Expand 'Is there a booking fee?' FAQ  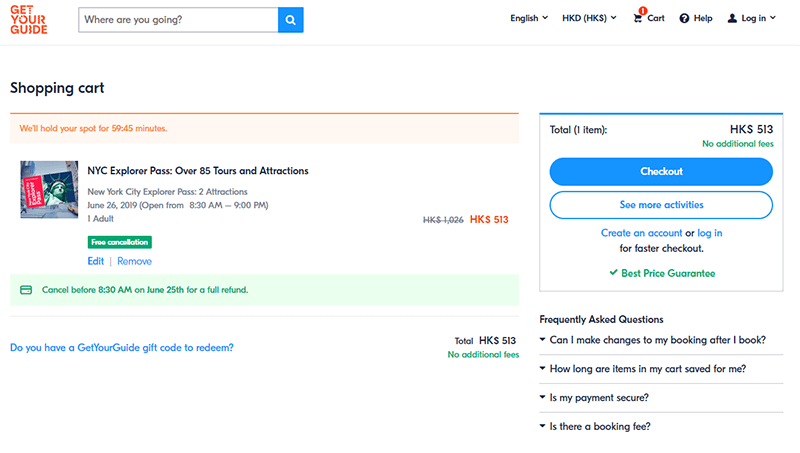(x=661, y=426)
